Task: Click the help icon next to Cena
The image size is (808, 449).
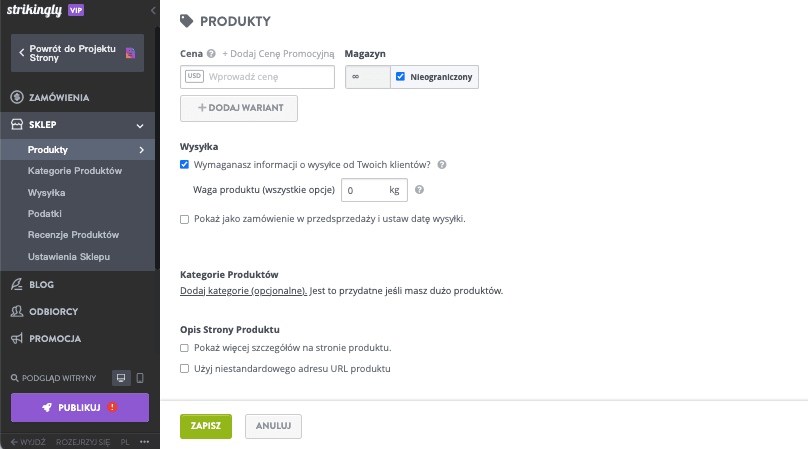Action: 211,54
